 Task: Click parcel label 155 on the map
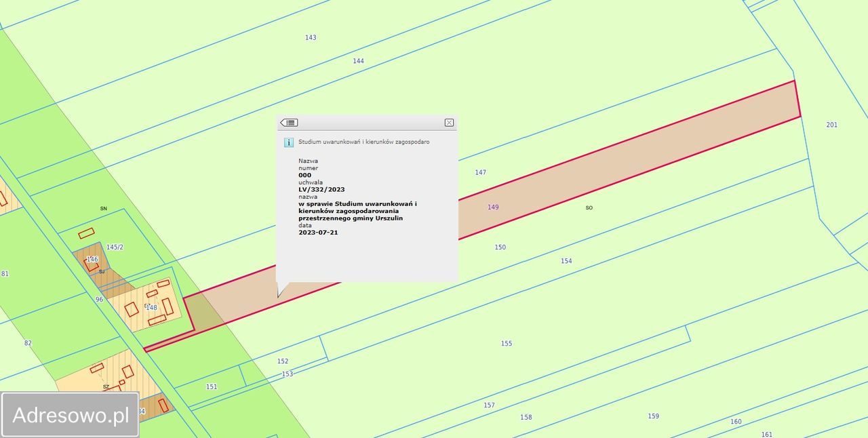507,344
